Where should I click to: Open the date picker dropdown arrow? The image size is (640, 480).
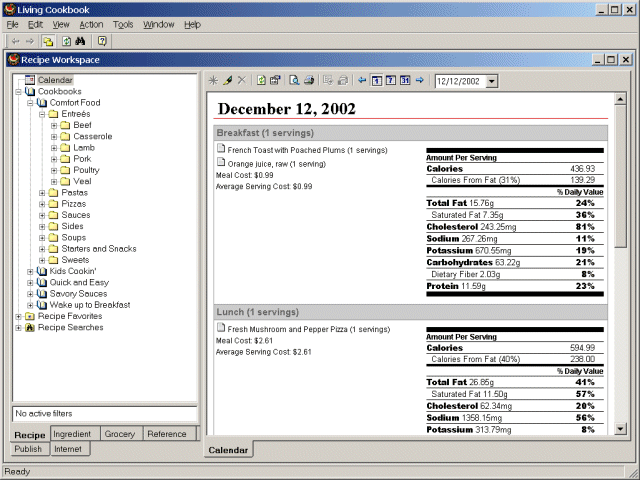(492, 81)
